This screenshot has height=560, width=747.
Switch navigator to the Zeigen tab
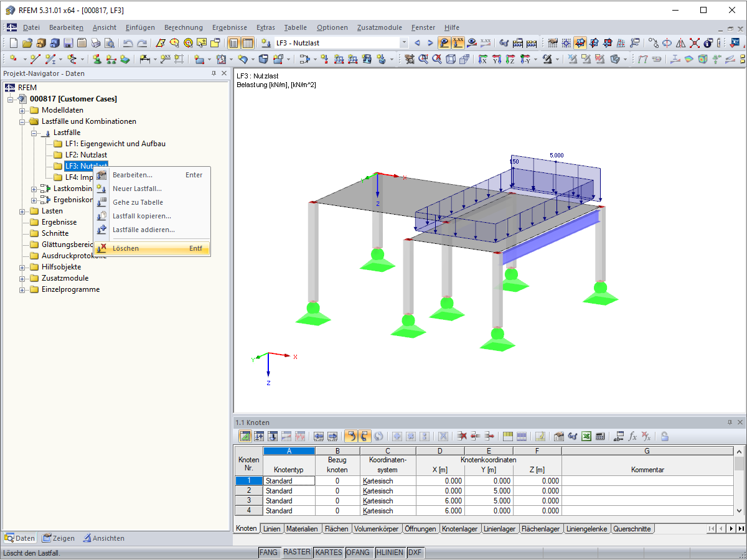click(x=59, y=538)
